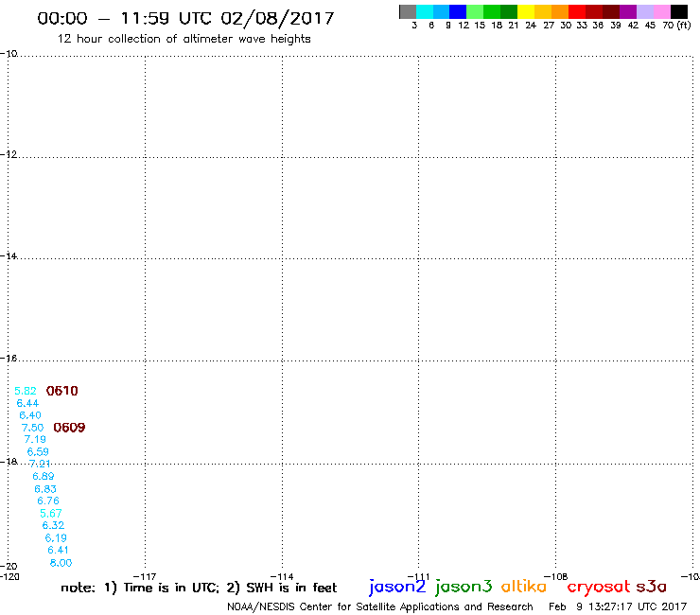Viewport: 700px width, 615px height.
Task: Click the -10 latitude axis label
Action: (9, 54)
